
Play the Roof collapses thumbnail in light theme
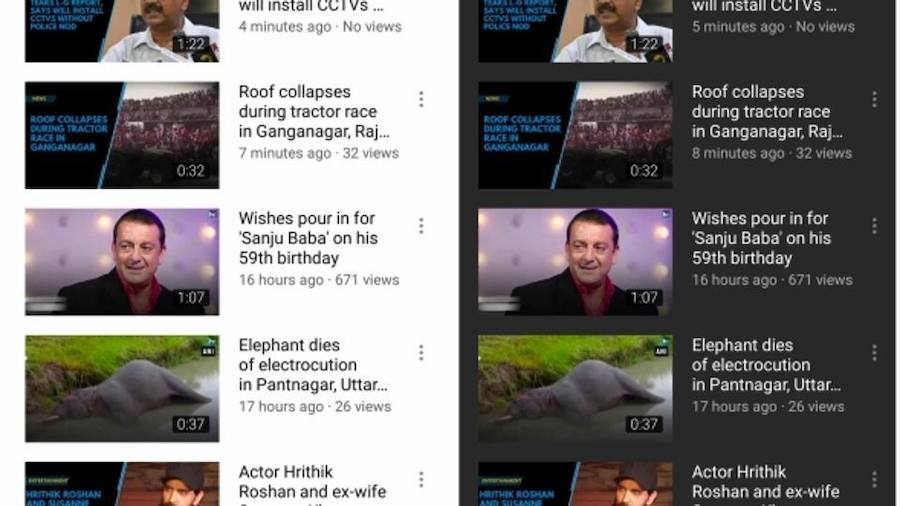(x=122, y=135)
